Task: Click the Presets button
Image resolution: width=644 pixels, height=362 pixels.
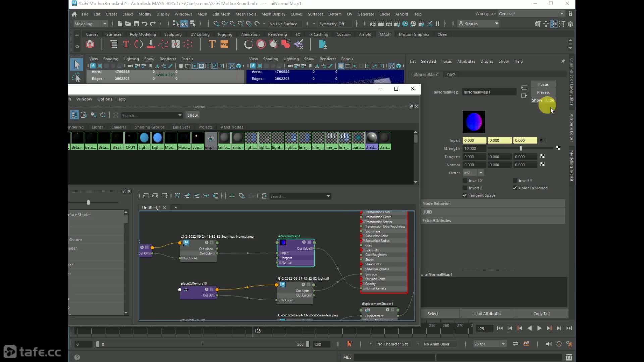Action: 543,92
